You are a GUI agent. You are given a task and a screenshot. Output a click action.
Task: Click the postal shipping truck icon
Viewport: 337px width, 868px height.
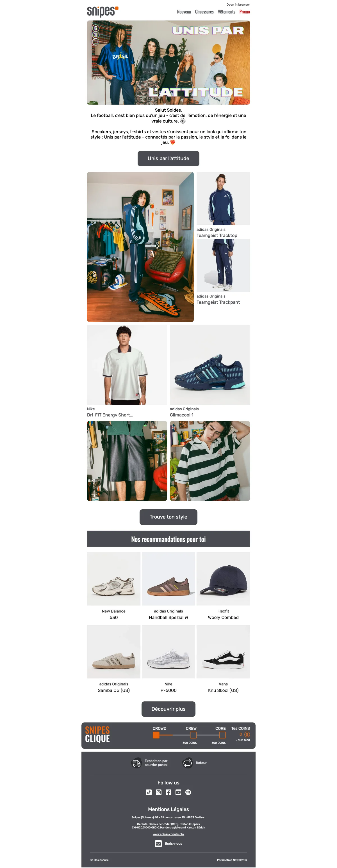136,763
